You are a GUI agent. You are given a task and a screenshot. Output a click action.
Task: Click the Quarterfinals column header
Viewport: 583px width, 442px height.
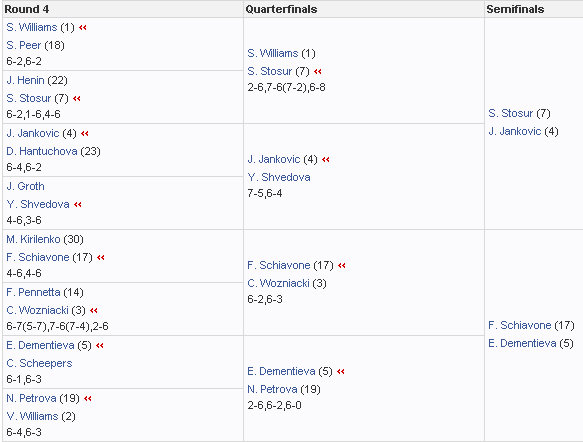(x=281, y=9)
